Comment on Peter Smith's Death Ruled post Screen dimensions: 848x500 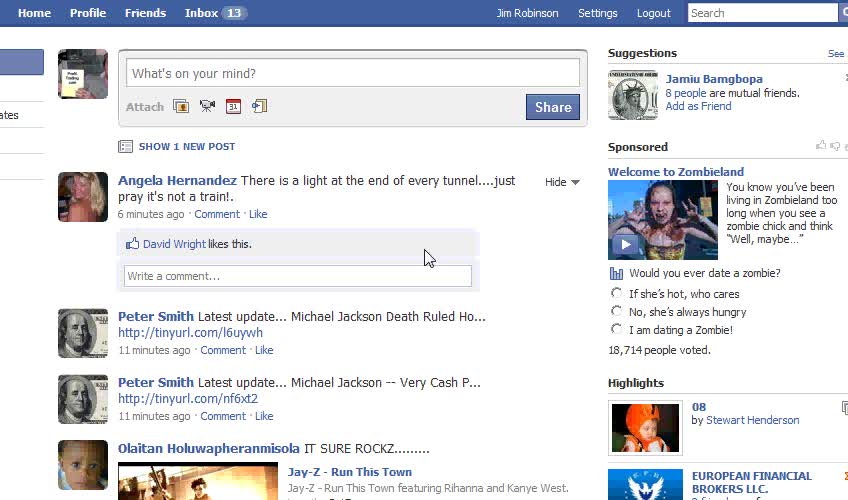223,350
